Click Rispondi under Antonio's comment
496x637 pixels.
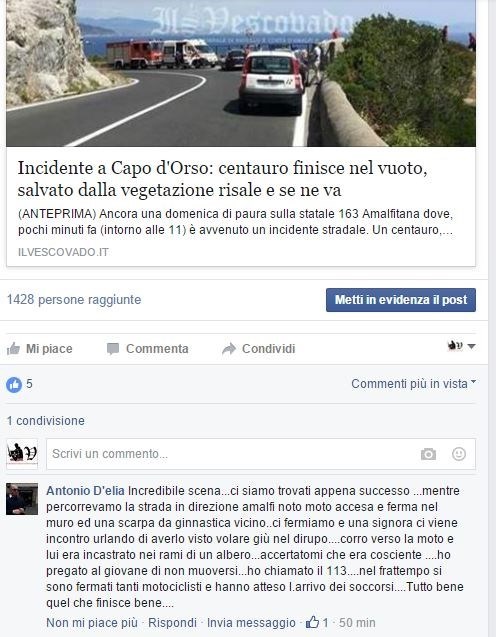(172, 623)
